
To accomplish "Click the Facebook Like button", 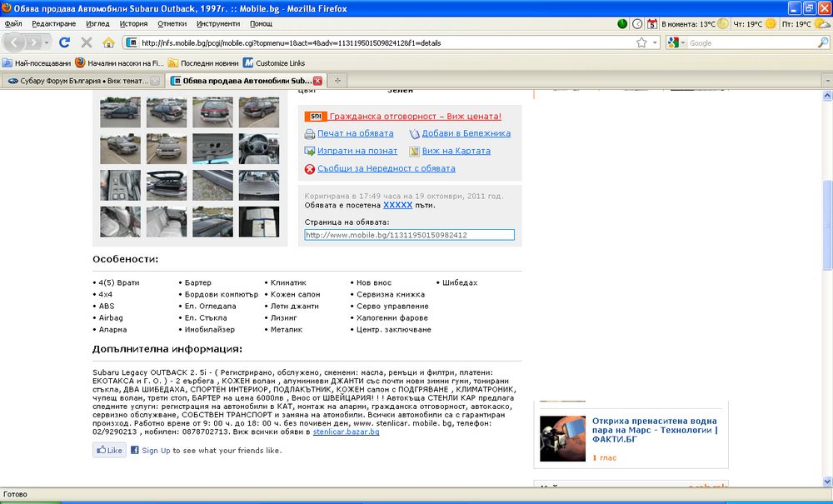I will [109, 450].
